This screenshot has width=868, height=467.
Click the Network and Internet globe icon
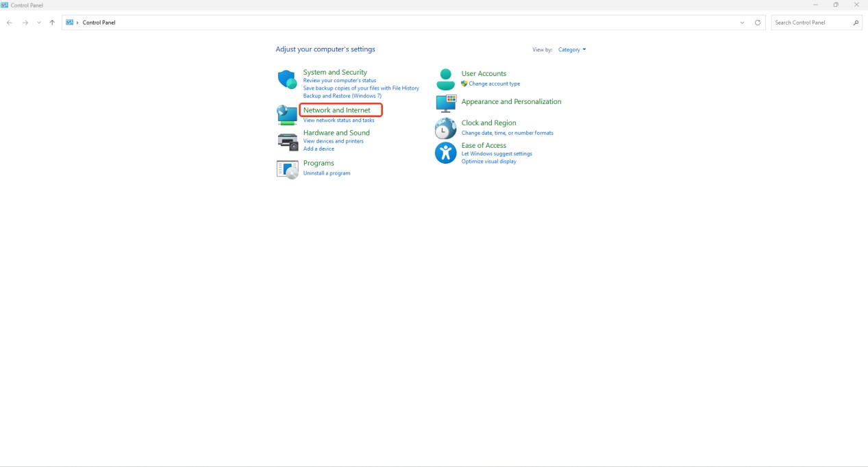(x=287, y=114)
